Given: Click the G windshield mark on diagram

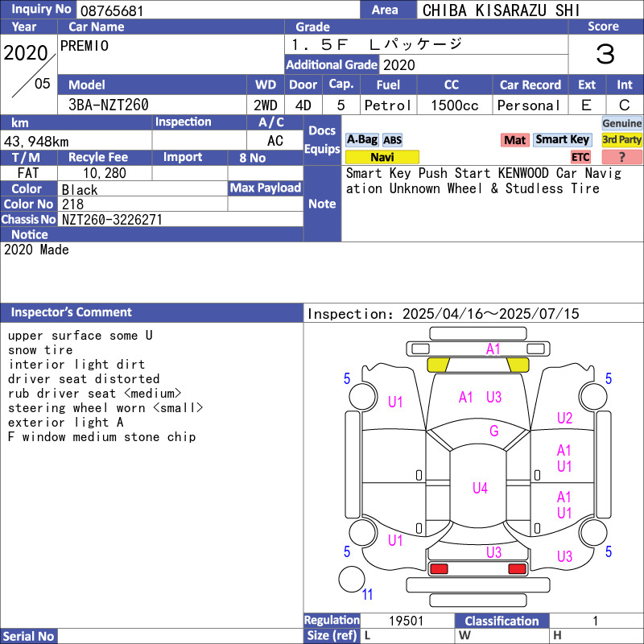Looking at the screenshot, I should pos(493,431).
